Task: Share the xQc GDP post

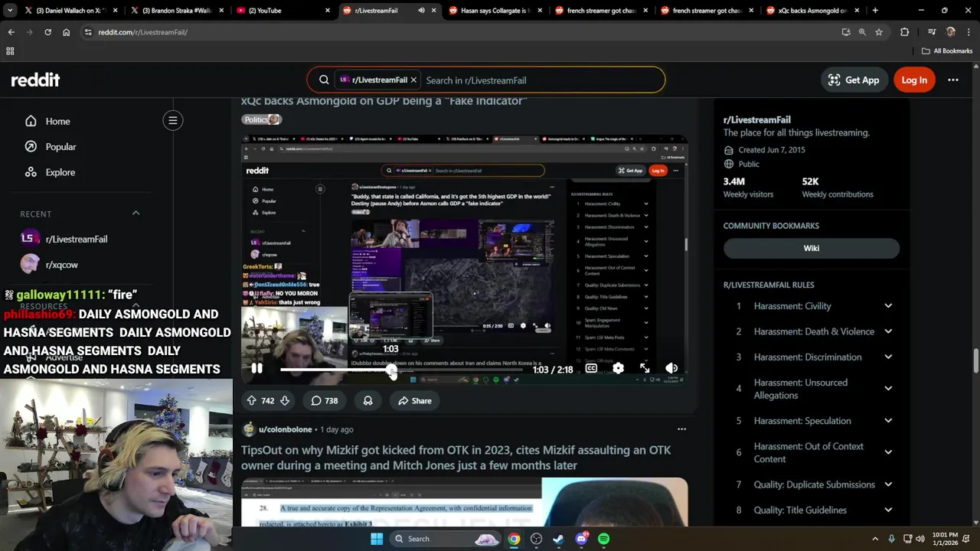Action: coord(414,401)
